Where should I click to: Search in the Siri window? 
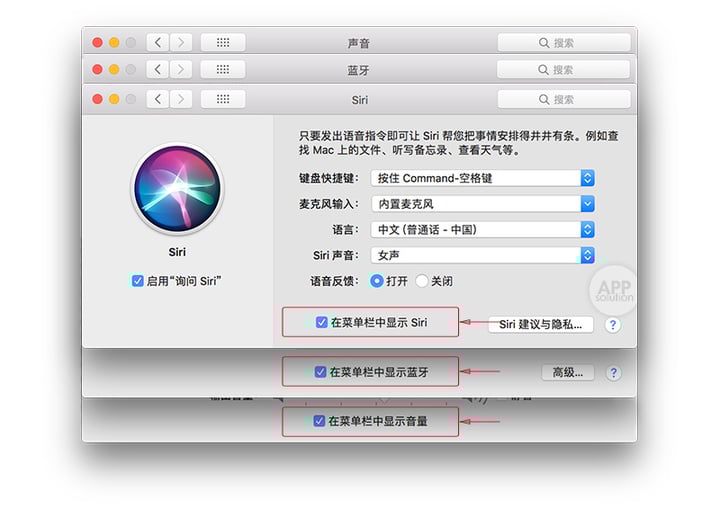click(x=564, y=99)
